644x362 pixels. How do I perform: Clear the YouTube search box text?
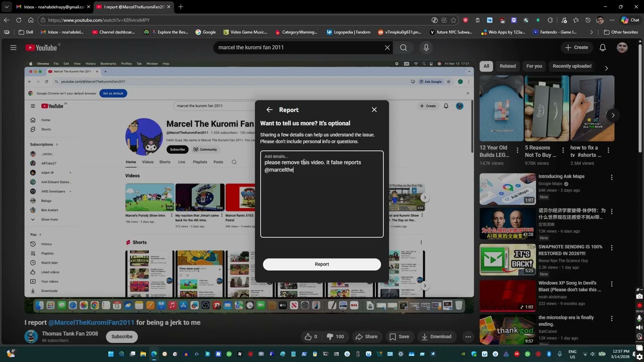(387, 47)
